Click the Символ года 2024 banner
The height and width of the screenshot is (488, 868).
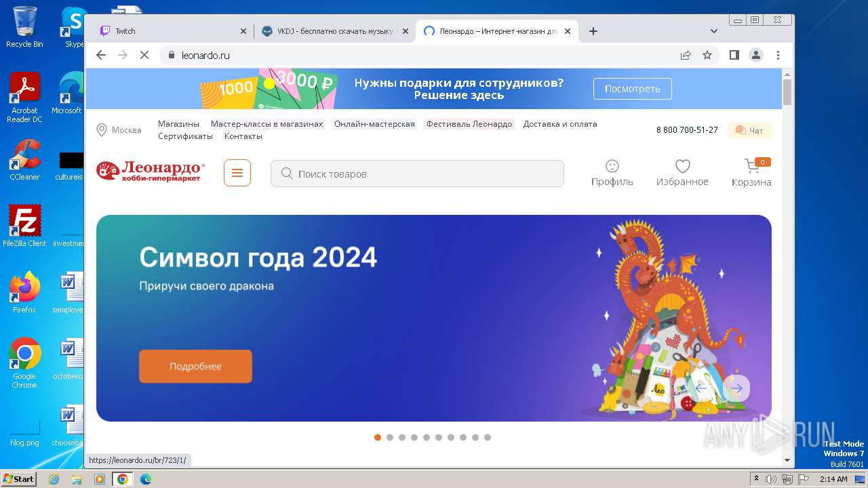(x=434, y=318)
